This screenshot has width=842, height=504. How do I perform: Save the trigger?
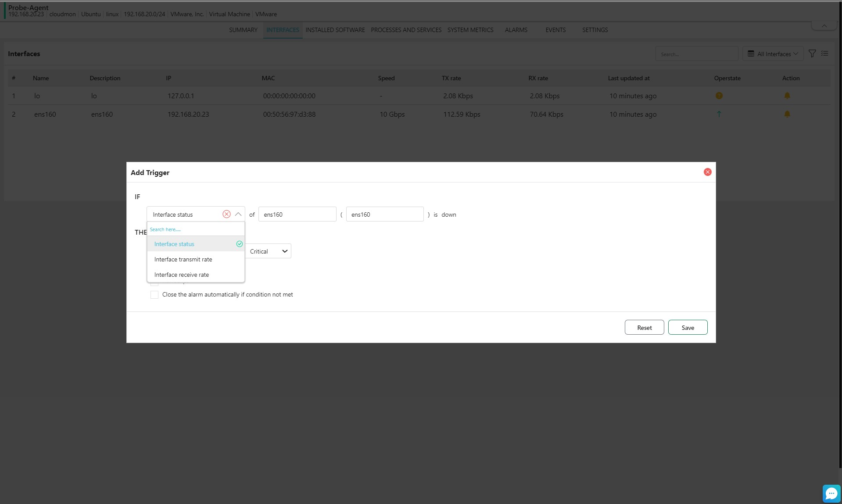pyautogui.click(x=688, y=328)
